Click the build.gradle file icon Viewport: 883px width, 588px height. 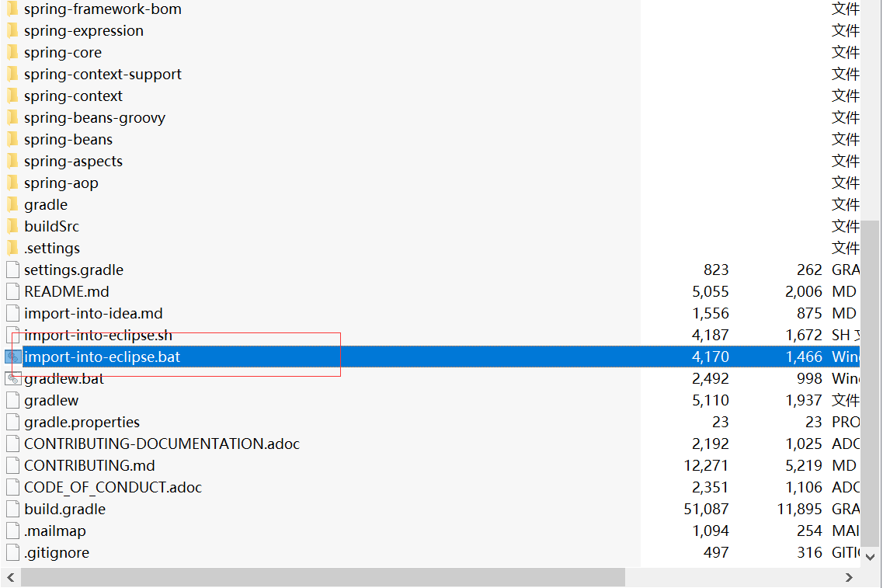tap(12, 510)
